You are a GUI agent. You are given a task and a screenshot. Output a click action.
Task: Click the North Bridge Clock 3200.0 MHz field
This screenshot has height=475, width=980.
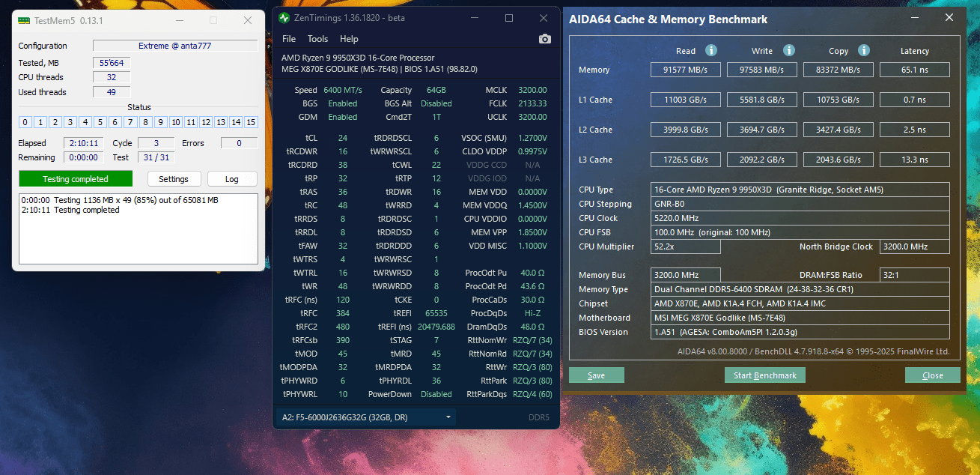[915, 246]
